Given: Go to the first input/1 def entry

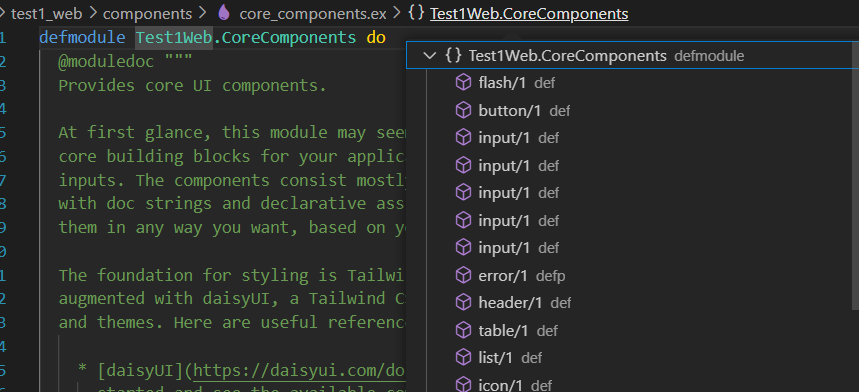Looking at the screenshot, I should tap(629, 138).
